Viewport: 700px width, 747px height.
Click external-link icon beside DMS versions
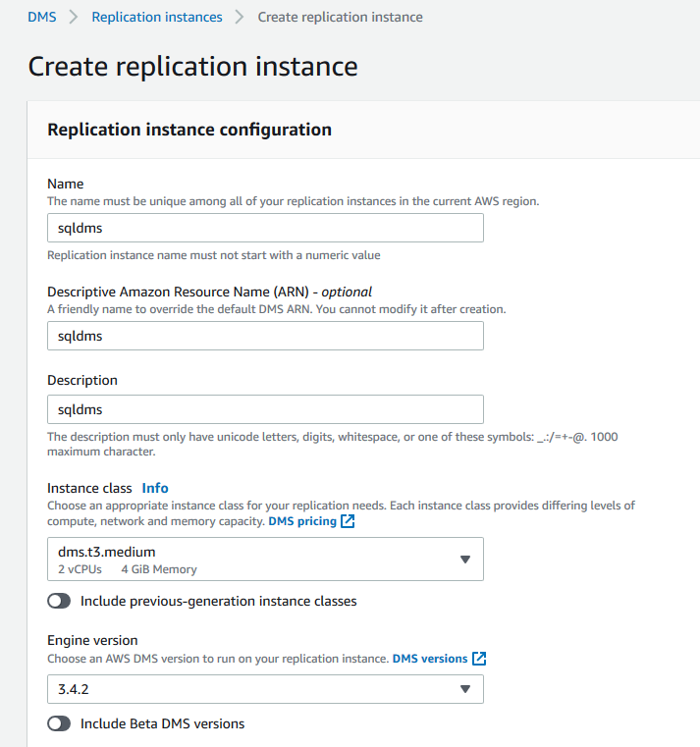(479, 659)
